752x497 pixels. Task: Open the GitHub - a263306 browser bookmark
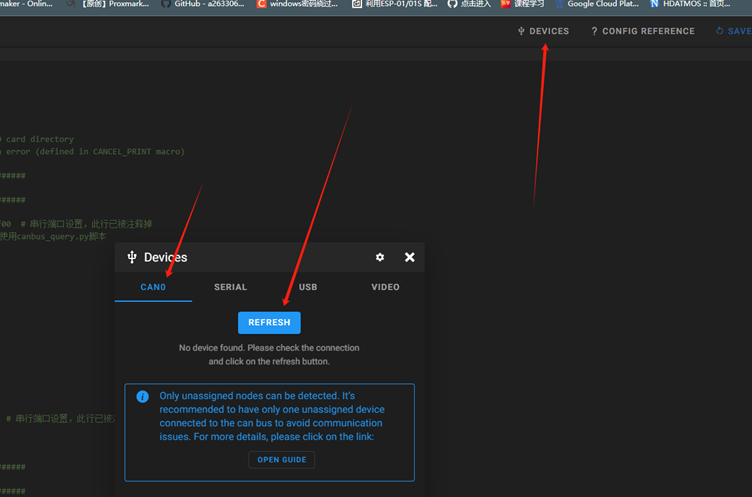coord(203,4)
